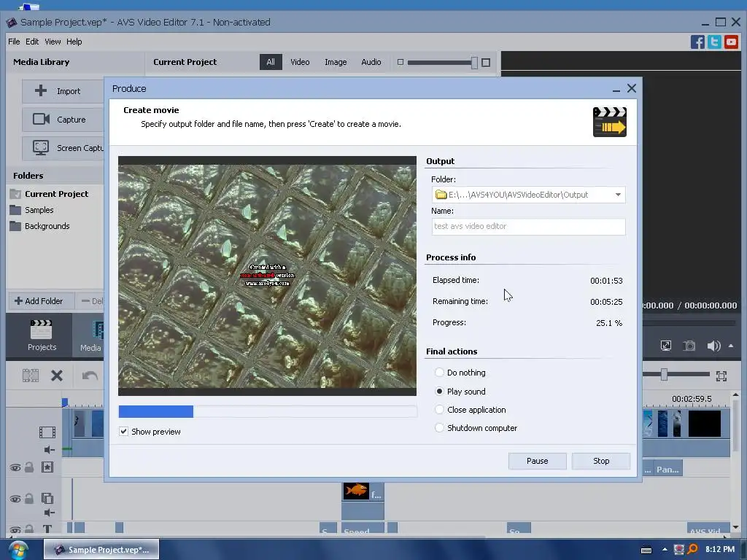Click the Screen Capture monitor icon
This screenshot has height=560, width=747.
[41, 147]
